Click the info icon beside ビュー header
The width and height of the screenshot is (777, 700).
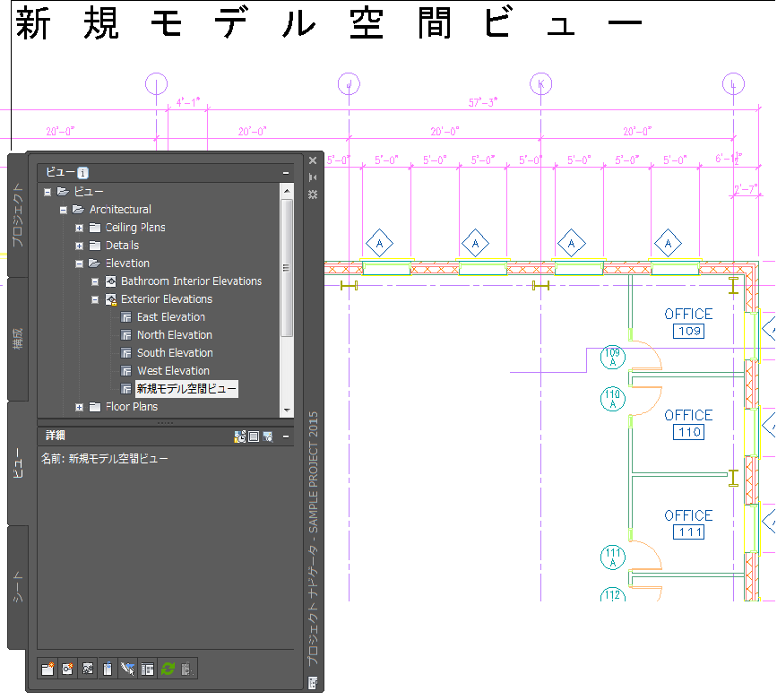(82, 172)
